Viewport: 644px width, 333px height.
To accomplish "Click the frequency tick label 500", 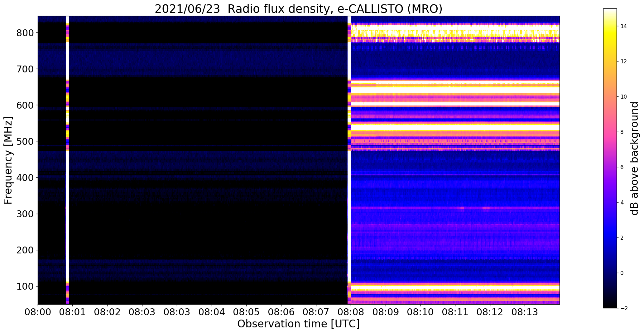I will coord(25,141).
